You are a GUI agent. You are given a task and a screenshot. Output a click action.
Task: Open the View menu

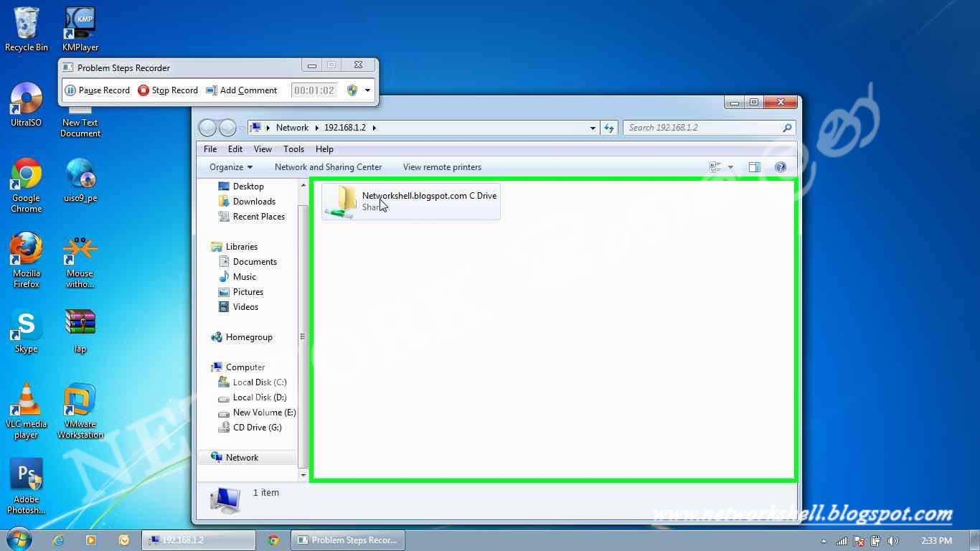[x=263, y=149]
